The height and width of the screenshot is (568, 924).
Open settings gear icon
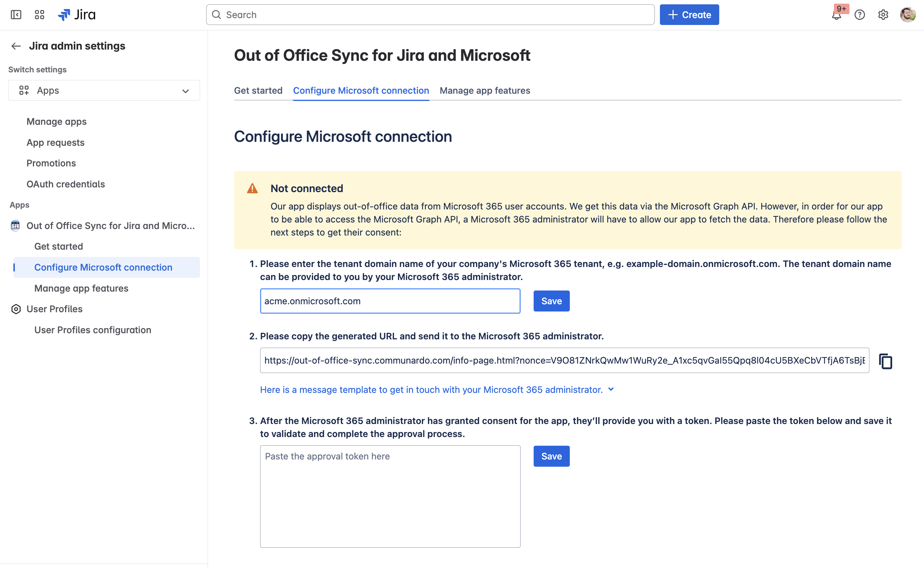pos(883,14)
